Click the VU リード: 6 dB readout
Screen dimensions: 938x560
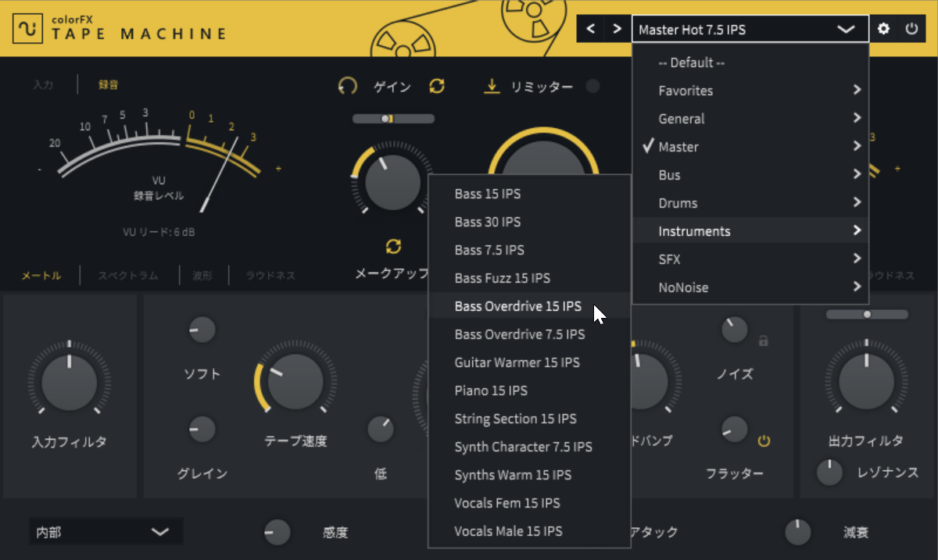click(159, 231)
